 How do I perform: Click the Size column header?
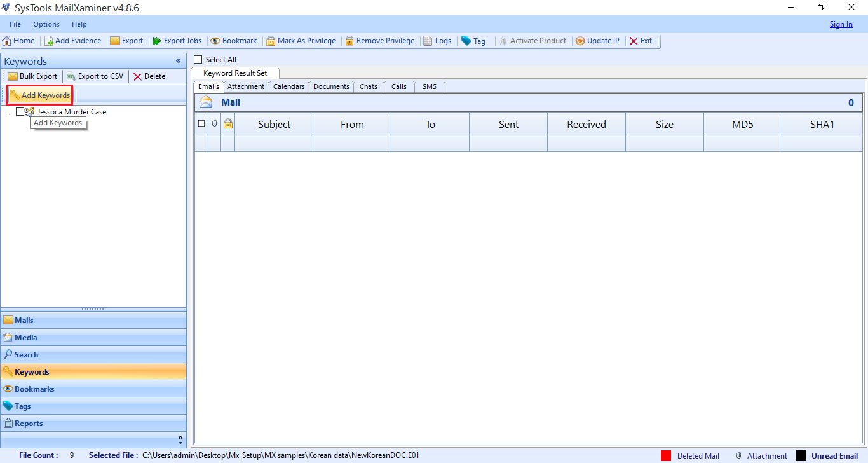tap(665, 124)
